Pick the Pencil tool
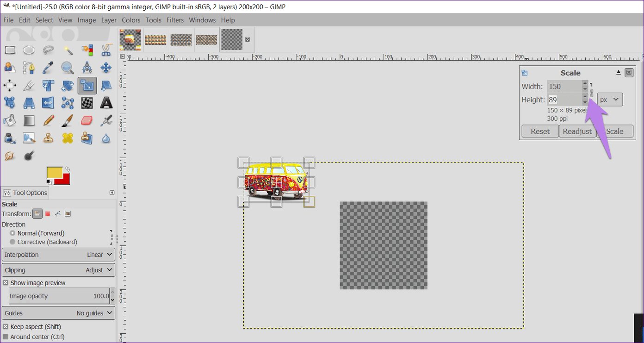 pyautogui.click(x=49, y=120)
